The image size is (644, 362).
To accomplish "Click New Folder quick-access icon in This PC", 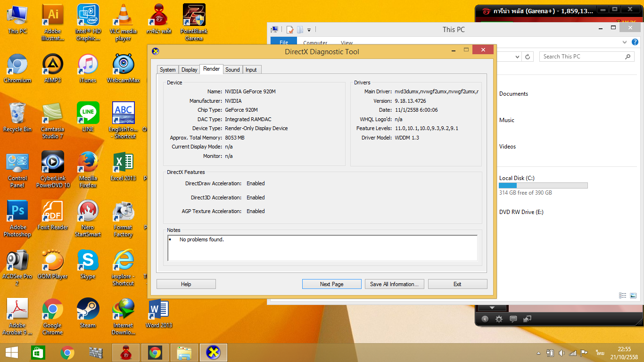I will (x=300, y=30).
